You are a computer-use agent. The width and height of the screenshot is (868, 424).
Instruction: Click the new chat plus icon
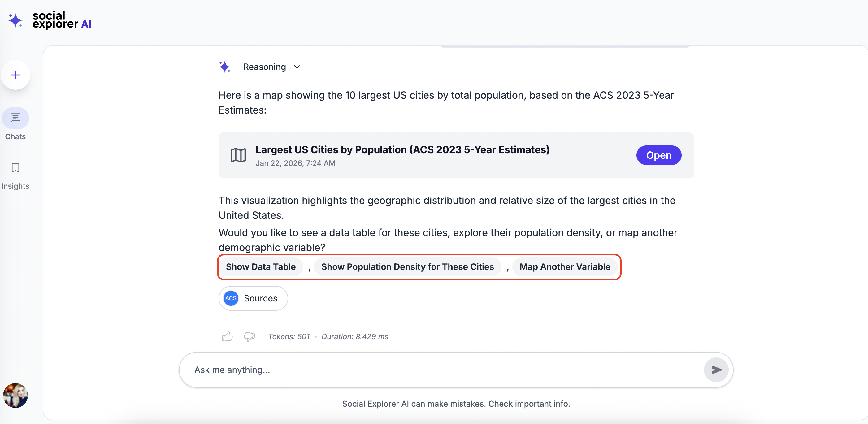point(15,75)
